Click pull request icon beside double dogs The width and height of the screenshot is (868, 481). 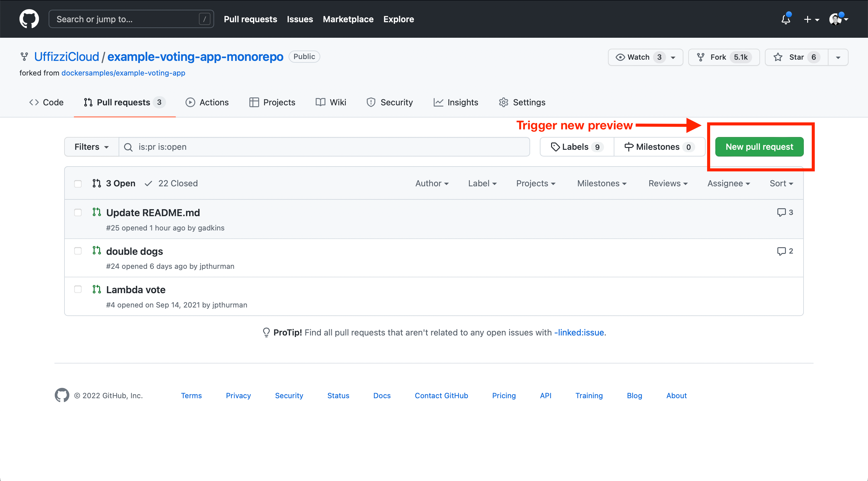pyautogui.click(x=97, y=251)
